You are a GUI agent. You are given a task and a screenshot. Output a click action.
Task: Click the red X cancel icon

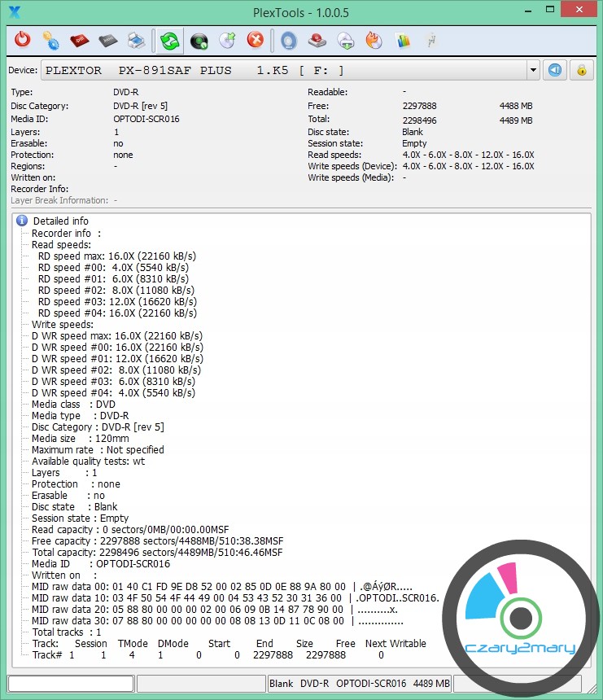[x=256, y=40]
